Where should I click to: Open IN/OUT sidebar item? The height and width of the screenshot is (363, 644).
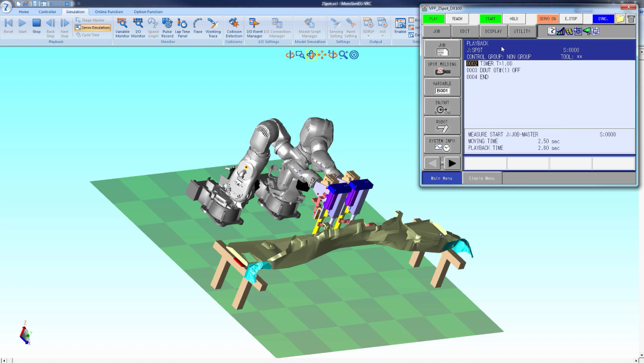(x=442, y=106)
